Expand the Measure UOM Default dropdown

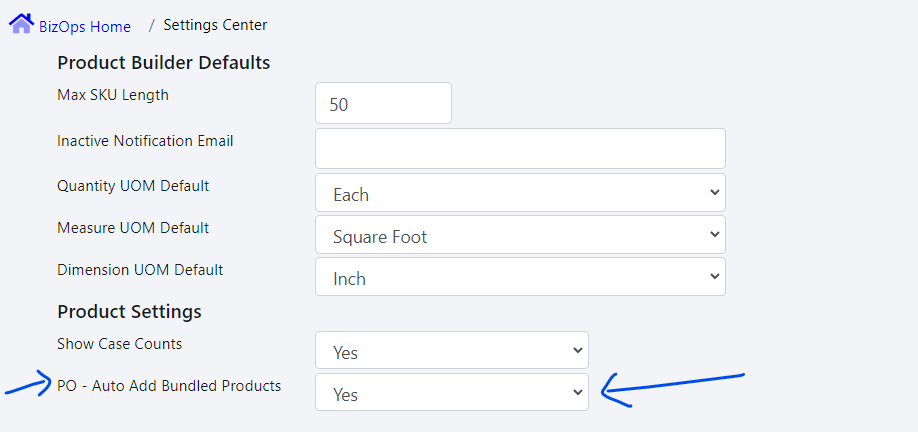tap(520, 236)
